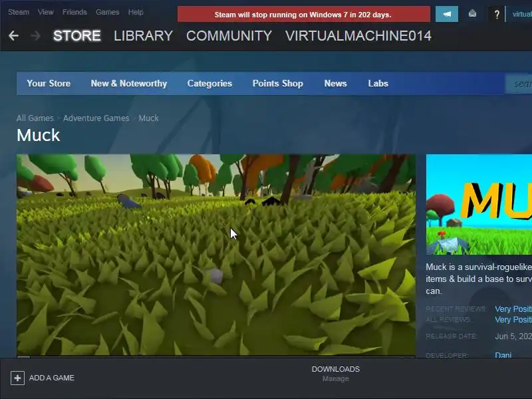Click the Muck header capsule image
The image size is (532, 399).
479,204
